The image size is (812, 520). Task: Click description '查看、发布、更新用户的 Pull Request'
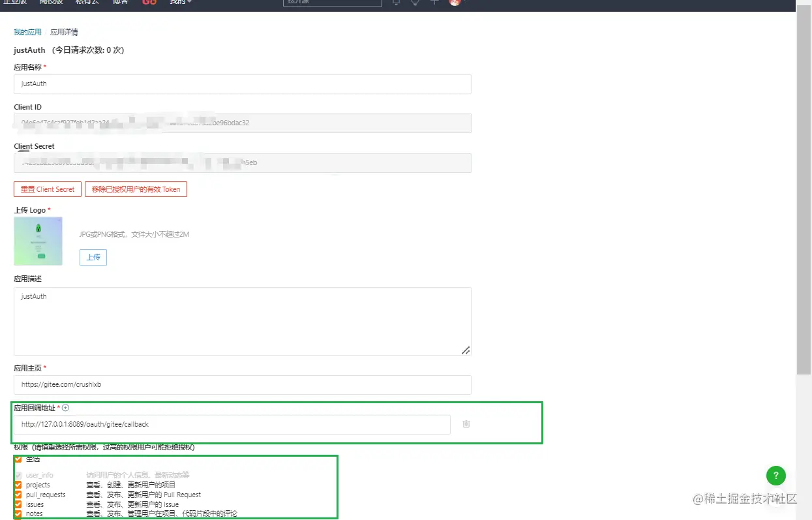coord(144,495)
